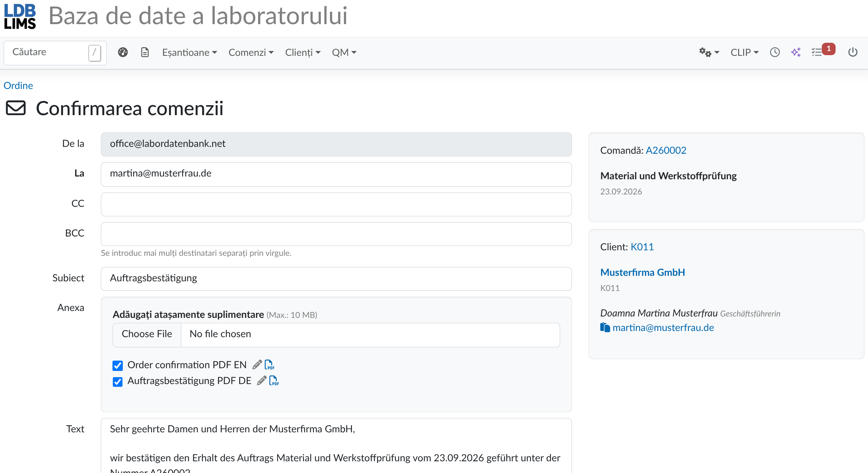Expand the QM menu
Viewport: 868px width, 473px height.
tap(344, 52)
